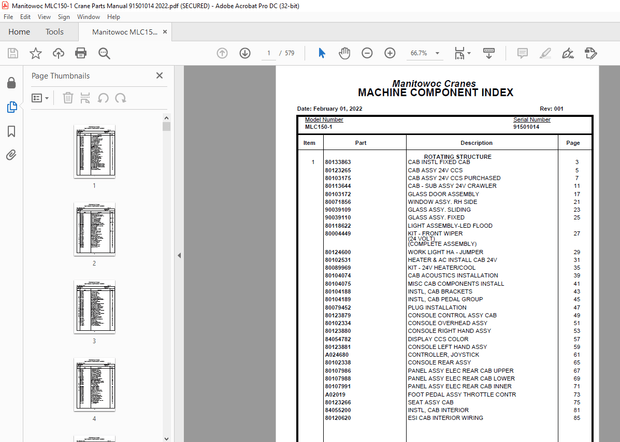This screenshot has width=620, height=442.
Task: Open thumbnails options dropdown
Action: (x=40, y=98)
